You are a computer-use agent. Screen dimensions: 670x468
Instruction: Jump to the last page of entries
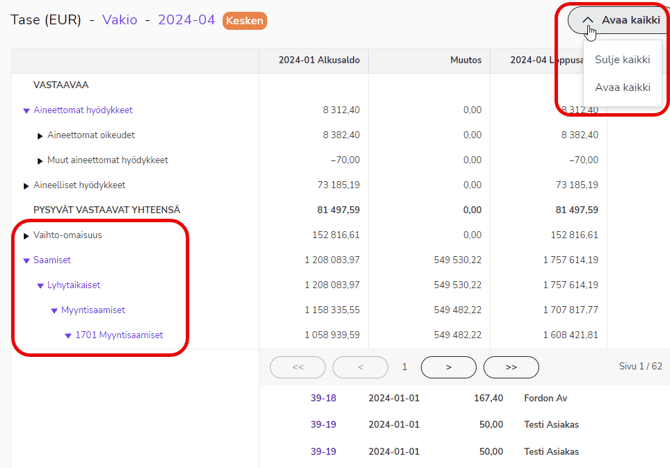[511, 367]
